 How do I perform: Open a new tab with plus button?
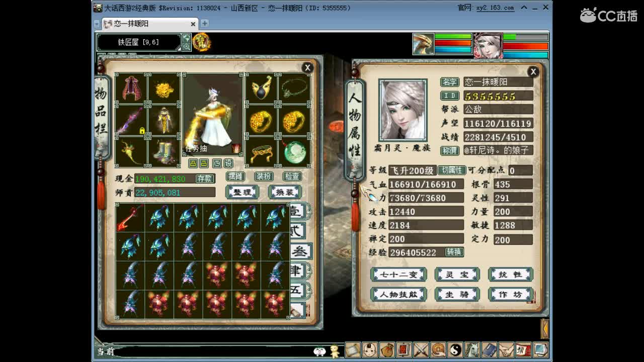[x=204, y=24]
